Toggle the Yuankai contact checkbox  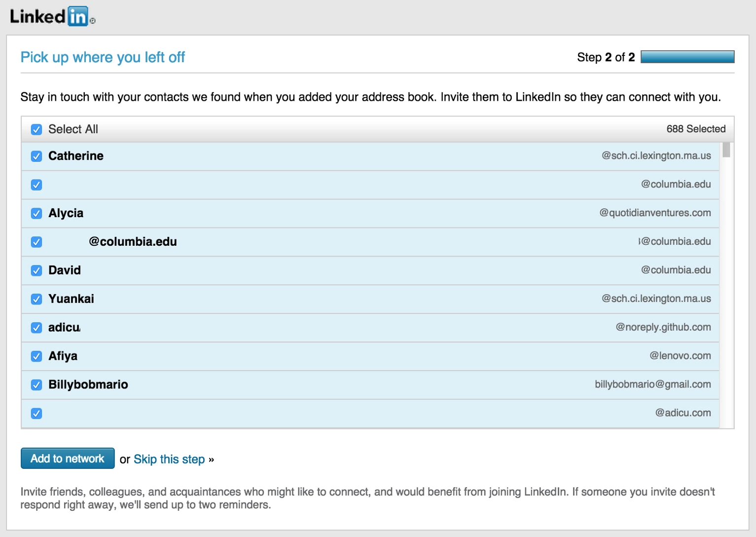click(36, 299)
